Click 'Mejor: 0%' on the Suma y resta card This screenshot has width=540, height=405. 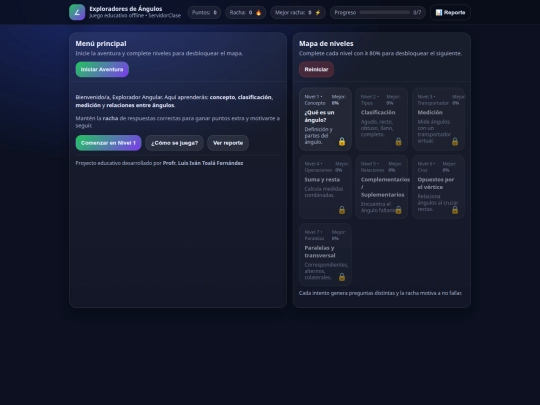tap(342, 167)
